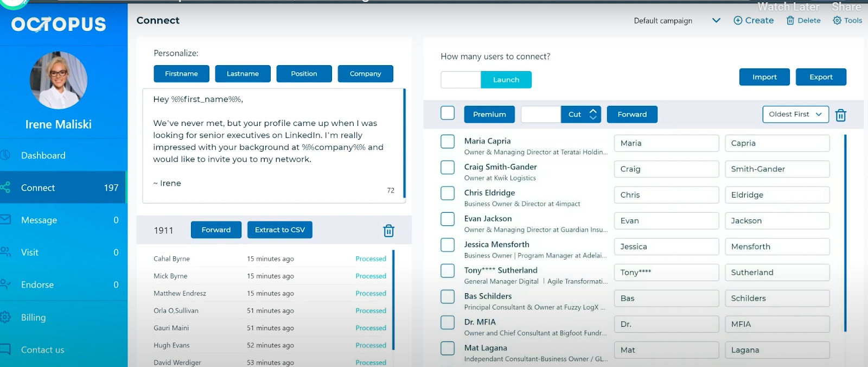Expand the Default campaign dropdown
Image resolution: width=868 pixels, height=367 pixels.
pyautogui.click(x=716, y=21)
